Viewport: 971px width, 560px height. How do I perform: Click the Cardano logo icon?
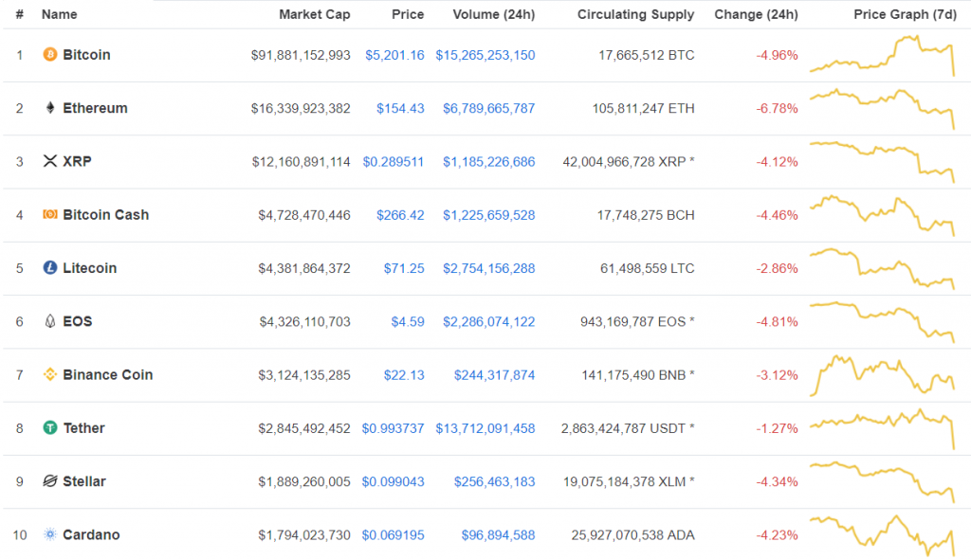50,534
